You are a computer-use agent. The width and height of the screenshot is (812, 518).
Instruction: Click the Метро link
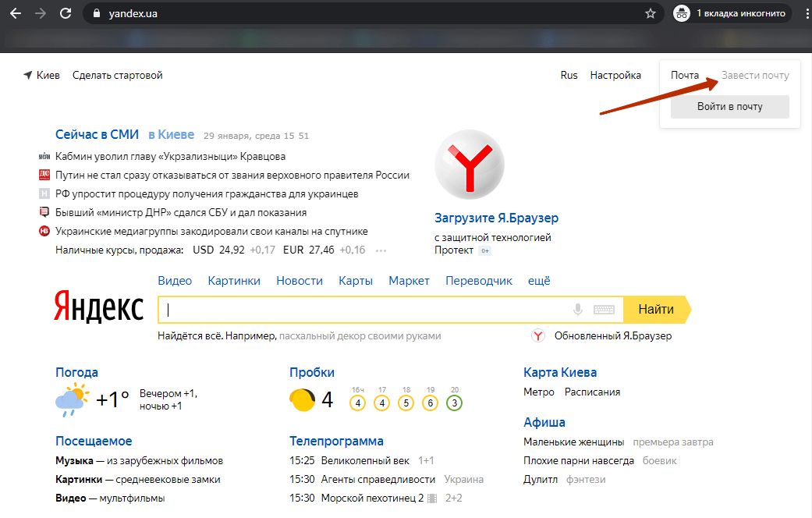pos(538,392)
